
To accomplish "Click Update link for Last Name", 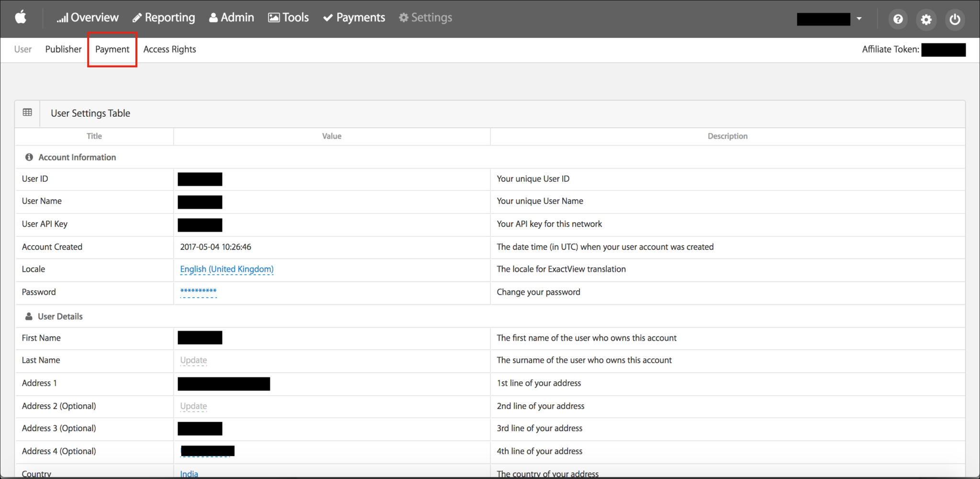I will click(x=193, y=360).
